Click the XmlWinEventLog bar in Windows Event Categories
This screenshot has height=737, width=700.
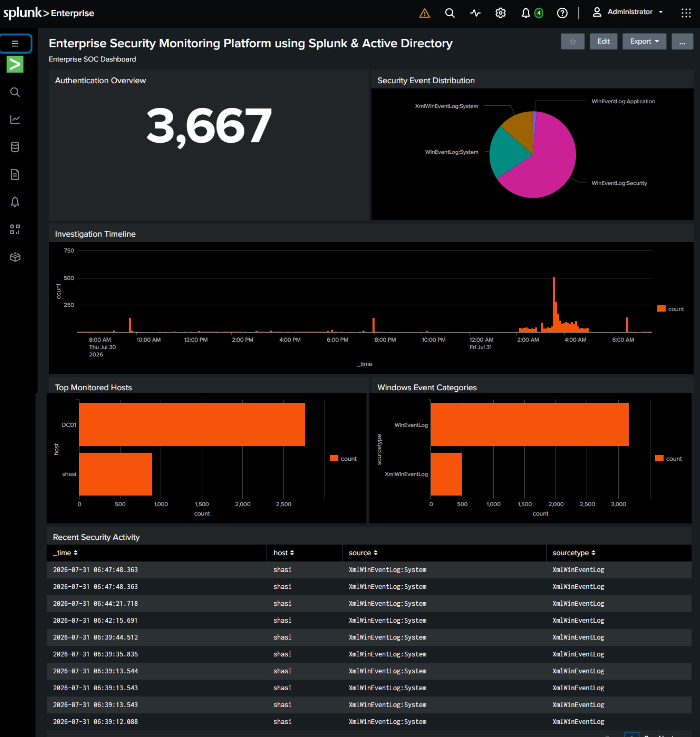click(446, 474)
